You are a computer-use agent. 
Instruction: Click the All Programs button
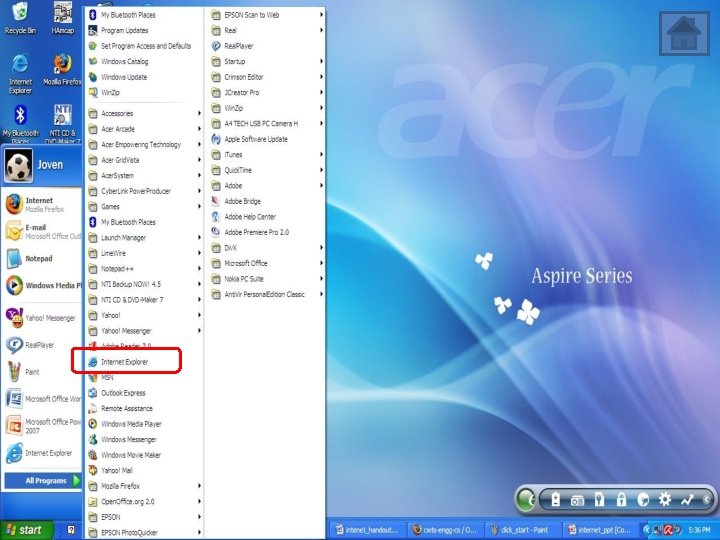tap(42, 481)
